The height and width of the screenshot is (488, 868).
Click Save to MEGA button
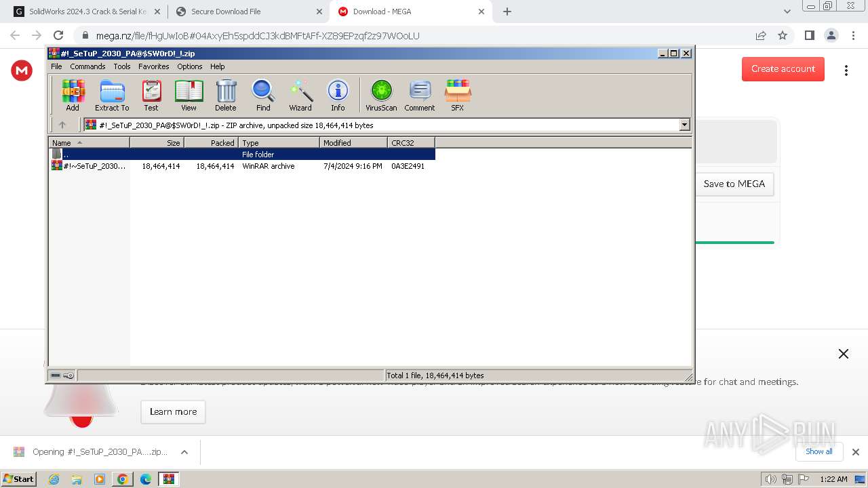[x=734, y=184]
